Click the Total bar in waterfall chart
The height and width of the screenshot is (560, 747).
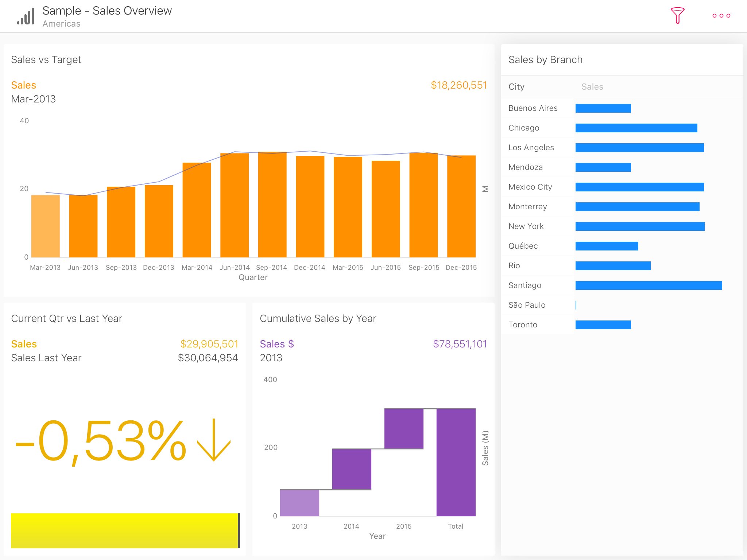[x=456, y=462]
